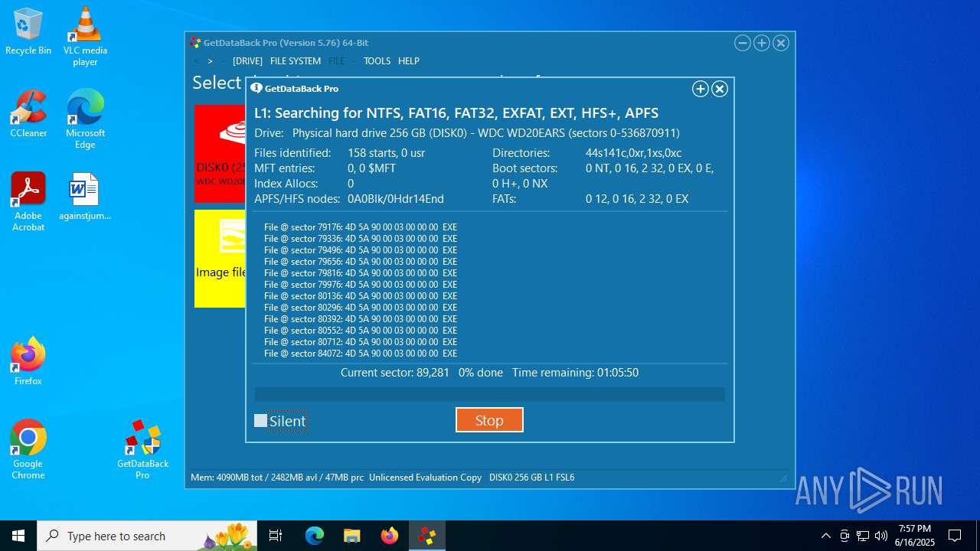The width and height of the screenshot is (980, 551).
Task: Open the taskbar clock and date
Action: click(915, 536)
